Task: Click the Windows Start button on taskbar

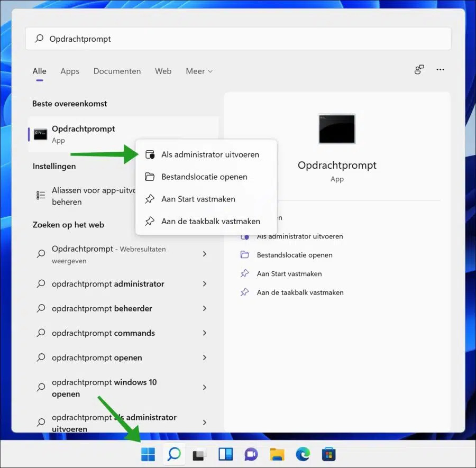Action: (148, 454)
